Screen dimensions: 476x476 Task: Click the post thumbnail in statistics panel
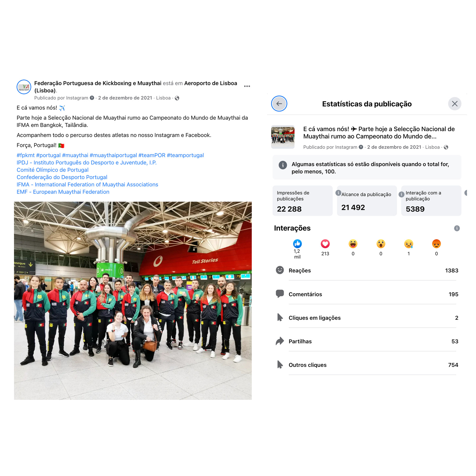pos(283,137)
